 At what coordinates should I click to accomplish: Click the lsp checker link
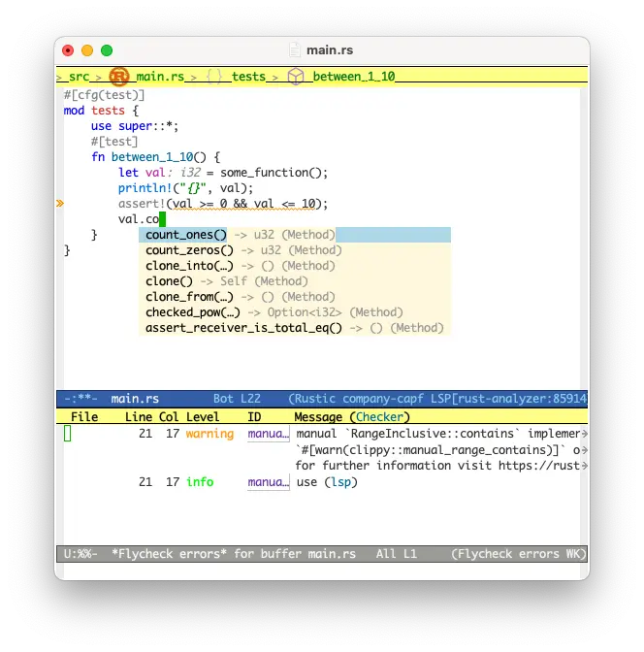click(341, 482)
